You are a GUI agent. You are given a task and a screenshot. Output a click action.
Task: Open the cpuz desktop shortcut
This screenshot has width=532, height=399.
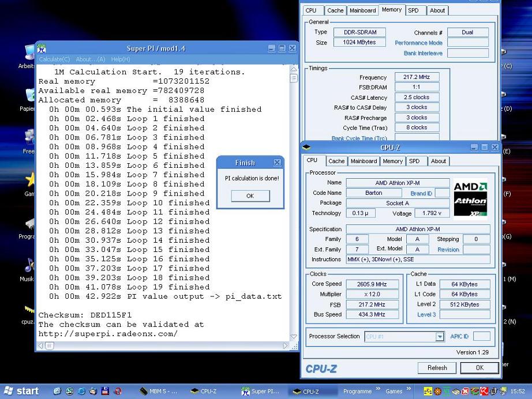[28, 310]
